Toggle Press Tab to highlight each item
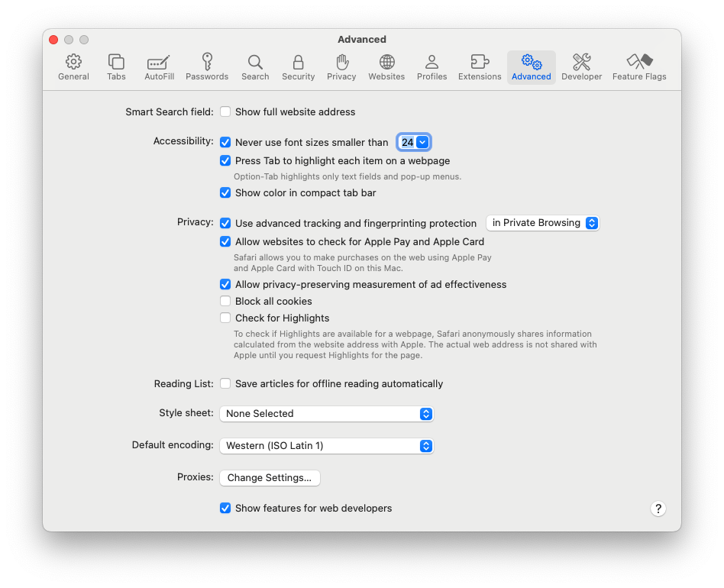The width and height of the screenshot is (724, 588). (x=225, y=160)
